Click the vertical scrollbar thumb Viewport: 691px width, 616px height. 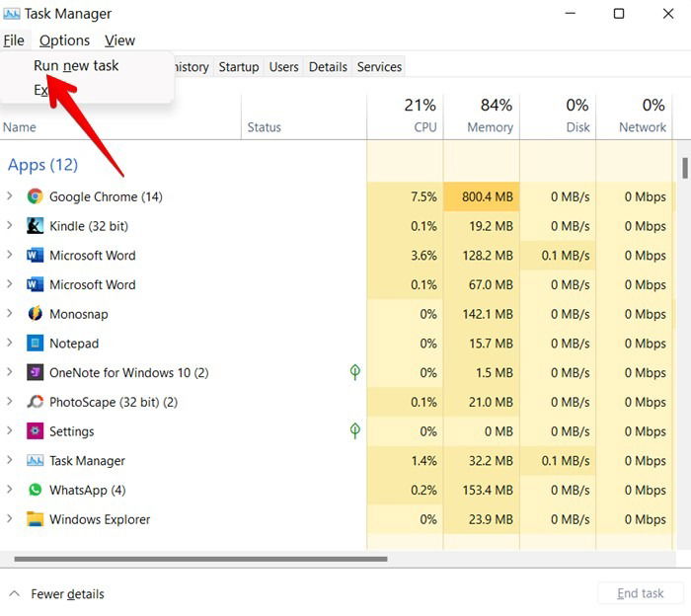(685, 169)
